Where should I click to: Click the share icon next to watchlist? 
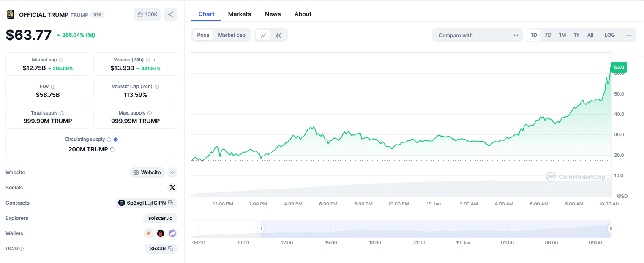[171, 14]
